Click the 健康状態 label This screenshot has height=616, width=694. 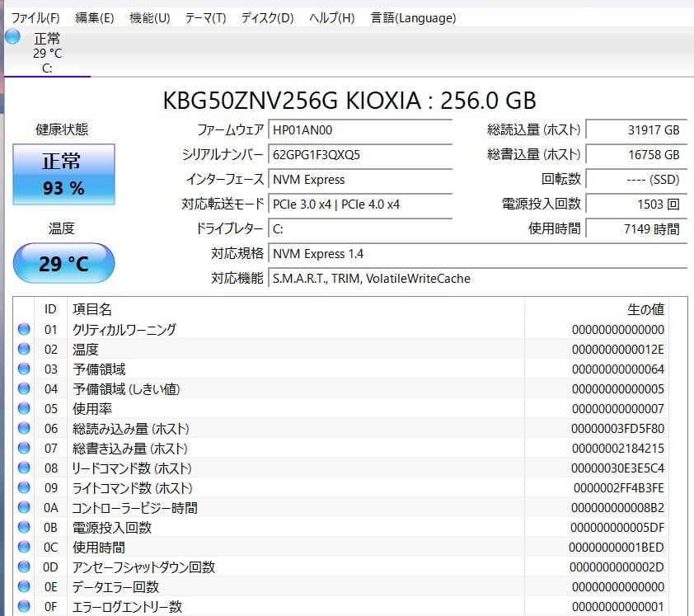pyautogui.click(x=62, y=129)
